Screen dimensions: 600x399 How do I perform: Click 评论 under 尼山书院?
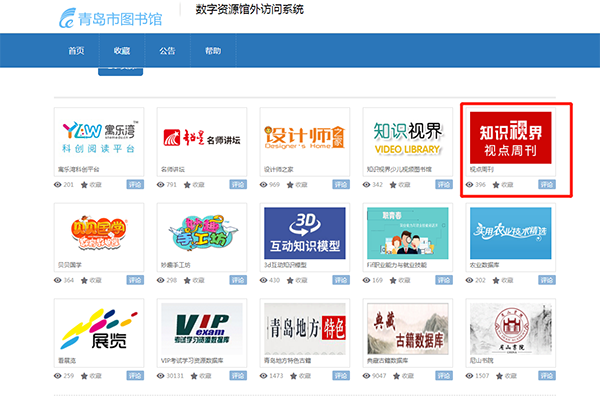click(x=547, y=376)
